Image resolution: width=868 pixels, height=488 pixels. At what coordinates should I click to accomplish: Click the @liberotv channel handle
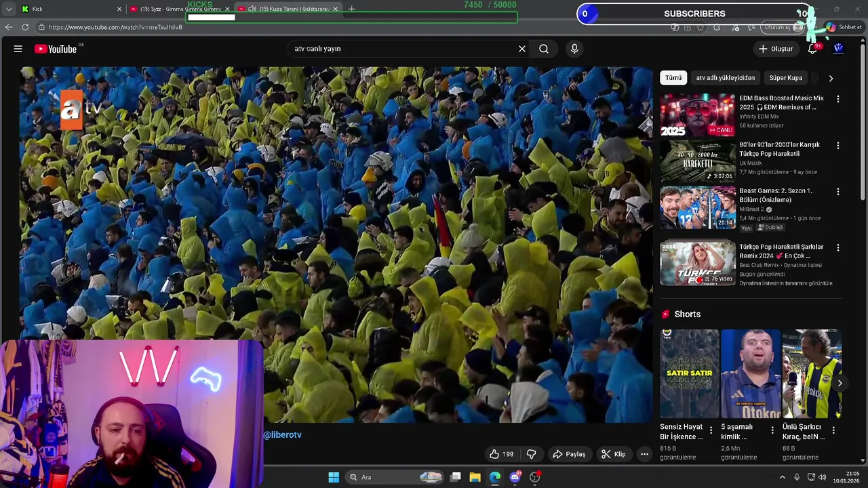tap(282, 435)
